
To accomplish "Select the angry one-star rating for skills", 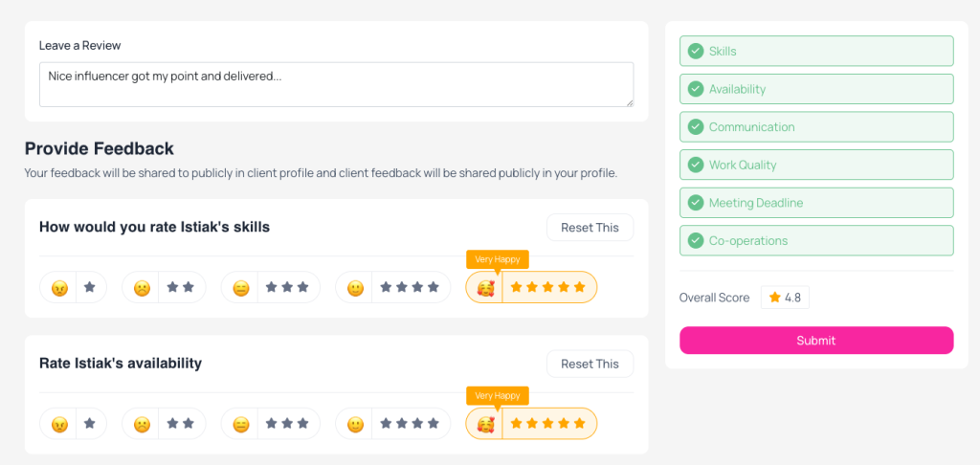I will click(73, 287).
